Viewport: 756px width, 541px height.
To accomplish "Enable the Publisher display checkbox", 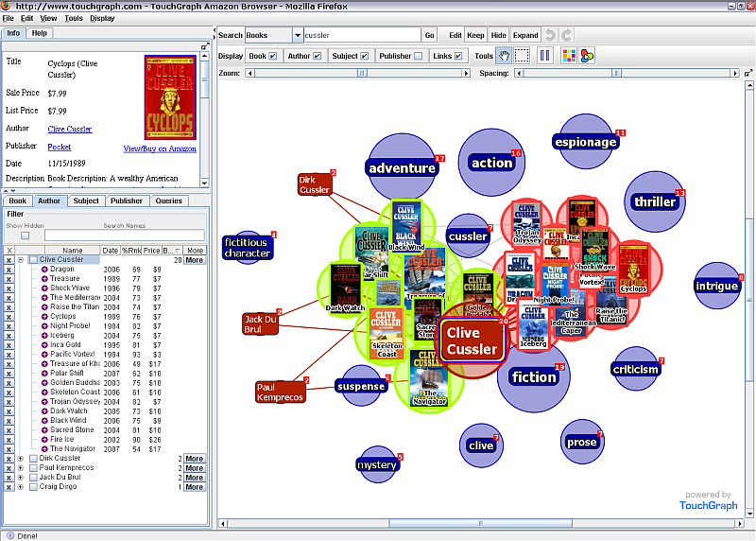I will pos(418,56).
